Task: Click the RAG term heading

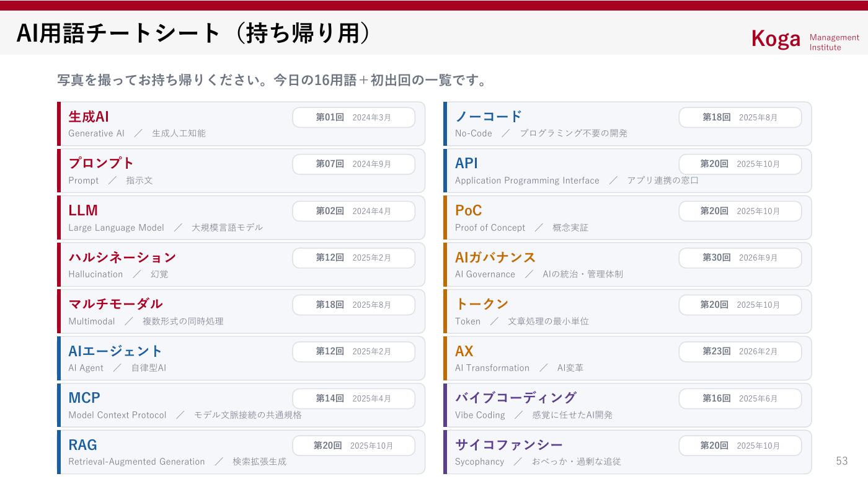Action: coord(82,445)
